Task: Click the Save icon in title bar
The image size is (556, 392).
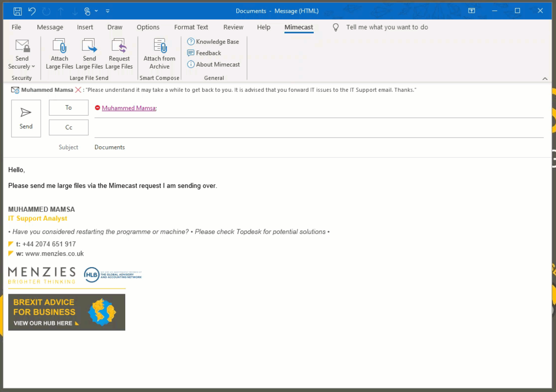Action: coord(17,11)
